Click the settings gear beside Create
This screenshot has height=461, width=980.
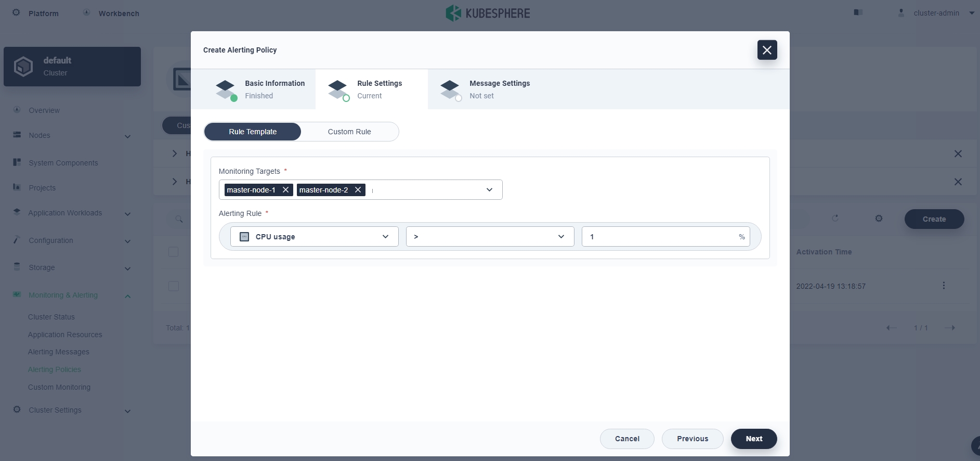[879, 219]
